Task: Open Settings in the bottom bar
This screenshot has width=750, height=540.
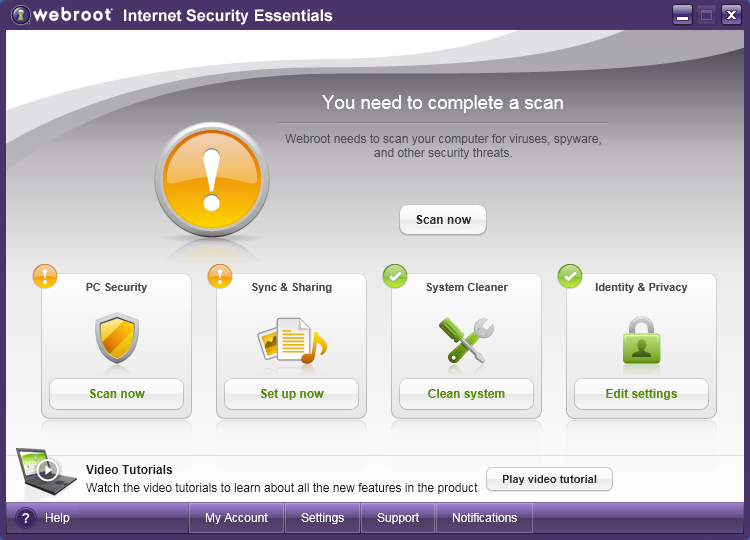Action: coord(322,518)
